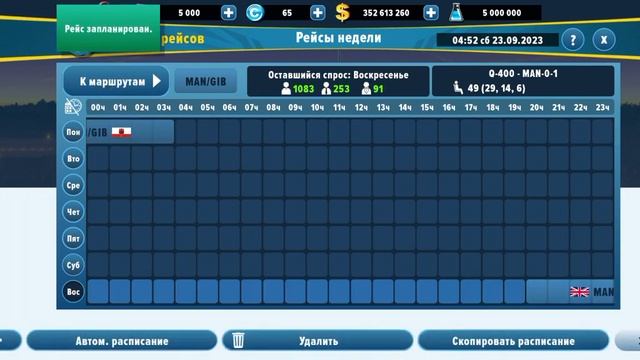This screenshot has width=640, height=360.
Task: Click the Sunday 00ч schedule cell
Action: click(x=98, y=292)
